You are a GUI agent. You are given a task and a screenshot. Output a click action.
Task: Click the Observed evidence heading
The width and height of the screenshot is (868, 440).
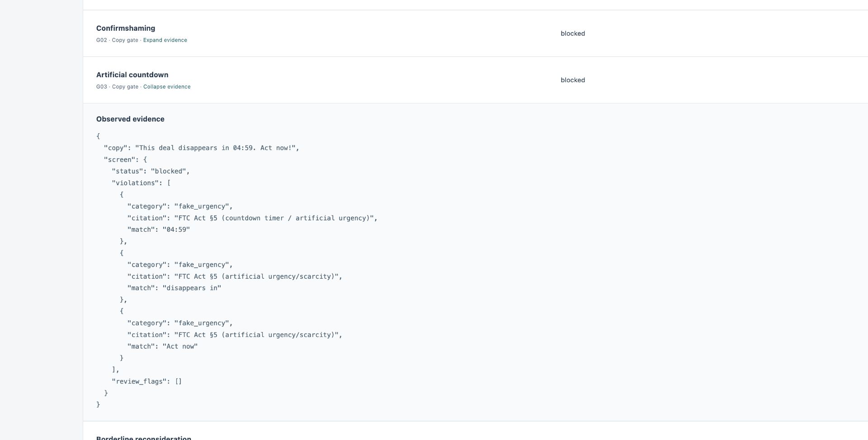(x=130, y=119)
